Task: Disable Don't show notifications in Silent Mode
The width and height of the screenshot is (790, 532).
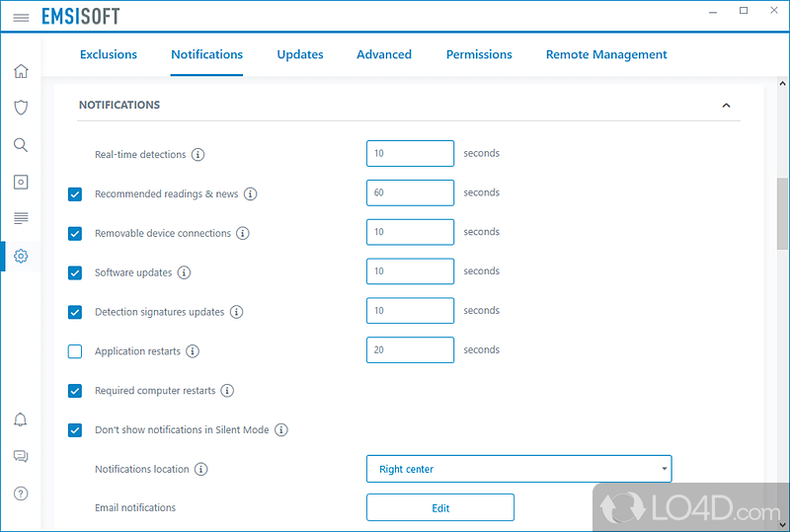Action: (x=75, y=430)
